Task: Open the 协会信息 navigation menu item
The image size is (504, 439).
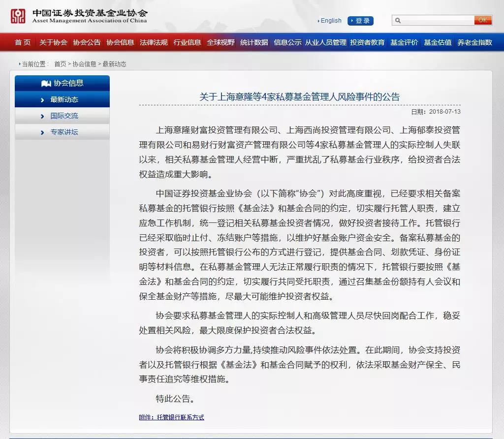Action: tap(120, 42)
